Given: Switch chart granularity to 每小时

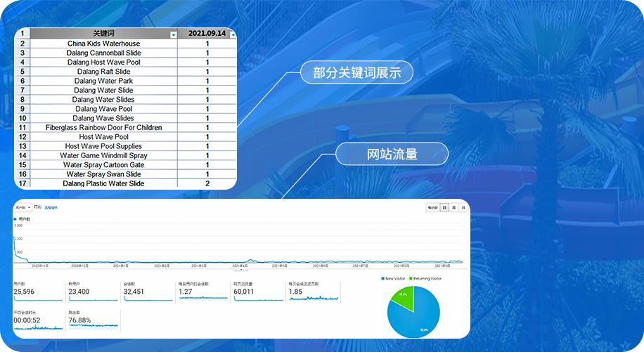Looking at the screenshot, I should (x=432, y=208).
